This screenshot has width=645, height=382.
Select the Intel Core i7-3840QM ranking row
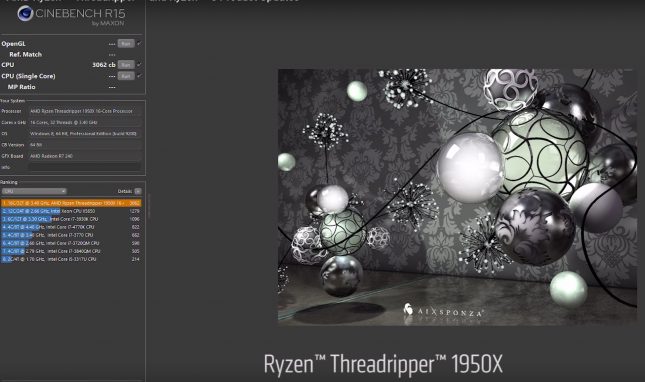[71, 251]
